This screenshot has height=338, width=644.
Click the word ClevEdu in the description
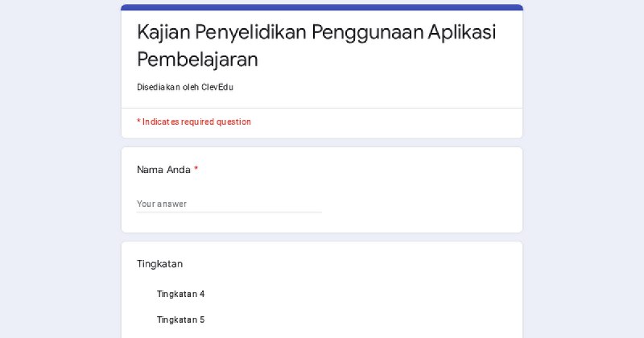(217, 87)
